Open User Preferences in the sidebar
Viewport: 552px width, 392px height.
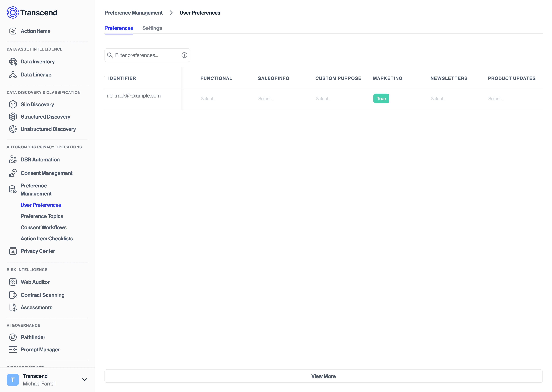point(41,205)
